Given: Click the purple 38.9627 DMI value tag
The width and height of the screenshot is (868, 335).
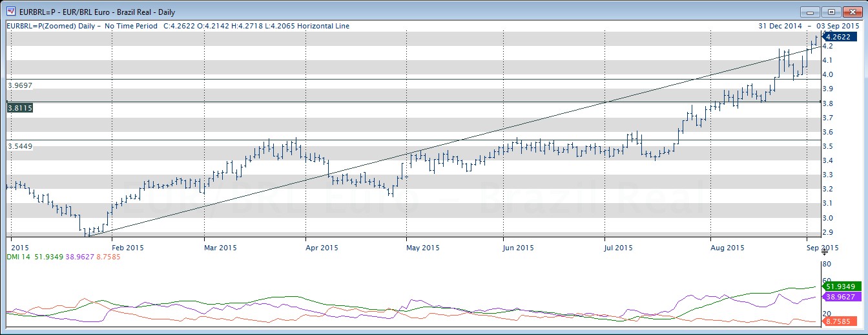Looking at the screenshot, I should click(x=839, y=296).
